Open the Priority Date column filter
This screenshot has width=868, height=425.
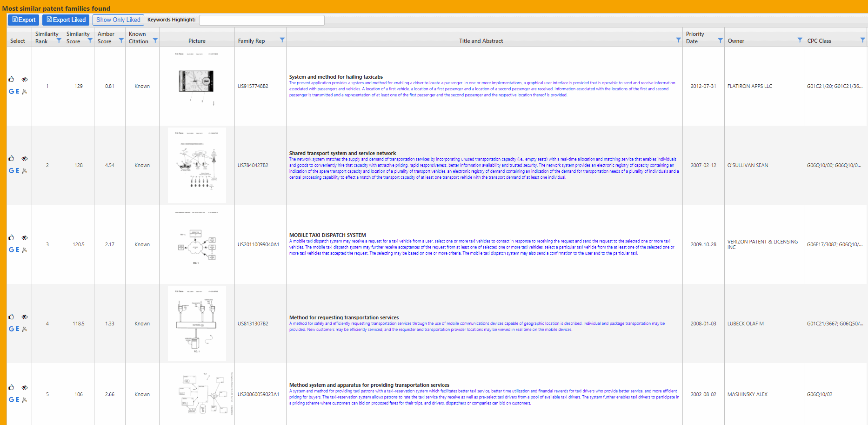720,40
